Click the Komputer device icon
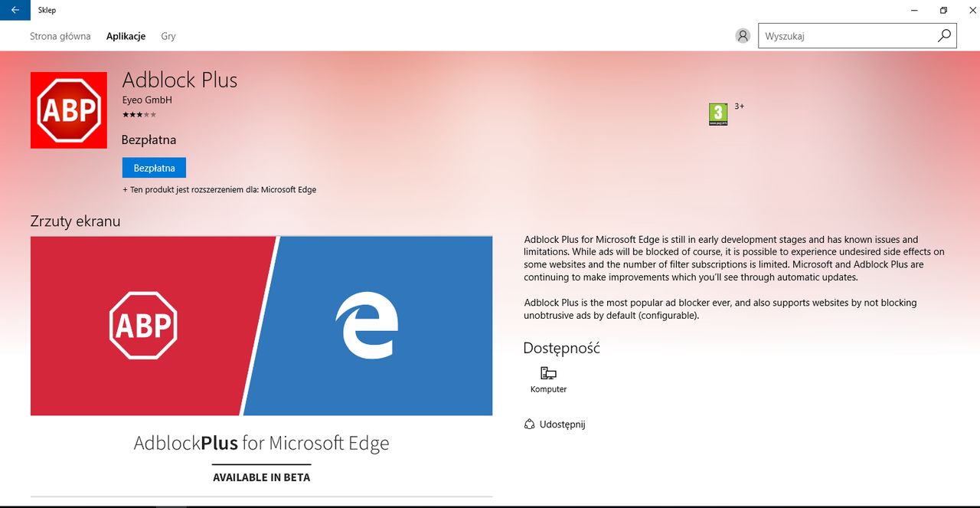The height and width of the screenshot is (508, 980). (548, 374)
